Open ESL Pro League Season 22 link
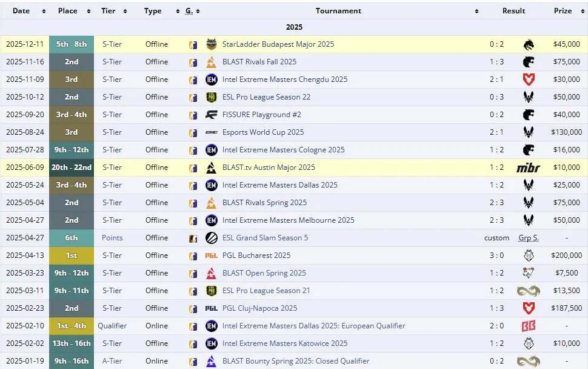The height and width of the screenshot is (369, 588). pyautogui.click(x=266, y=97)
